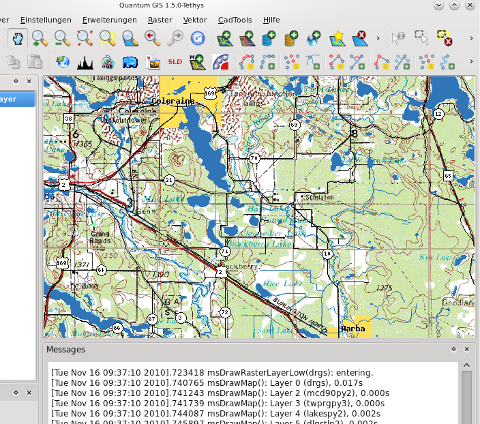480x424 pixels.
Task: Activate the Zoom In magnifier tool
Action: point(40,39)
